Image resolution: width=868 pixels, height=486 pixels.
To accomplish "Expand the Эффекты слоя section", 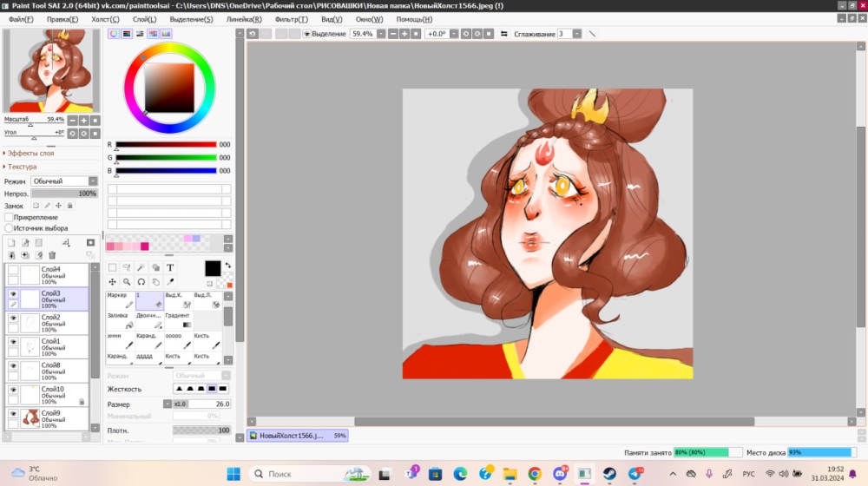I will tap(30, 154).
